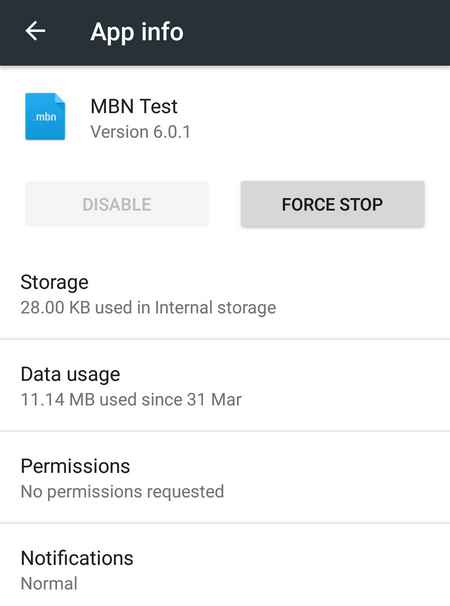450x606 pixels.
Task: Tap 28.00 KB used in Internal storage
Action: pyautogui.click(x=148, y=308)
